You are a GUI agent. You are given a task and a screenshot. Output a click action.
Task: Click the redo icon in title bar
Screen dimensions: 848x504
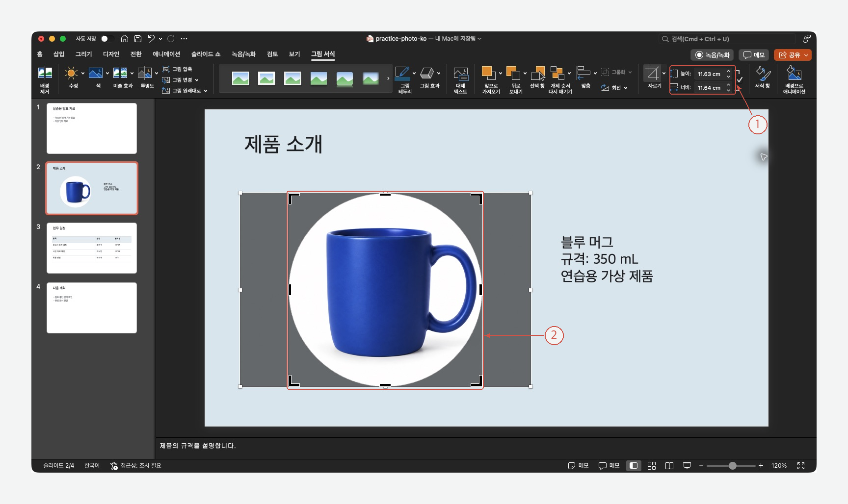[x=171, y=39]
